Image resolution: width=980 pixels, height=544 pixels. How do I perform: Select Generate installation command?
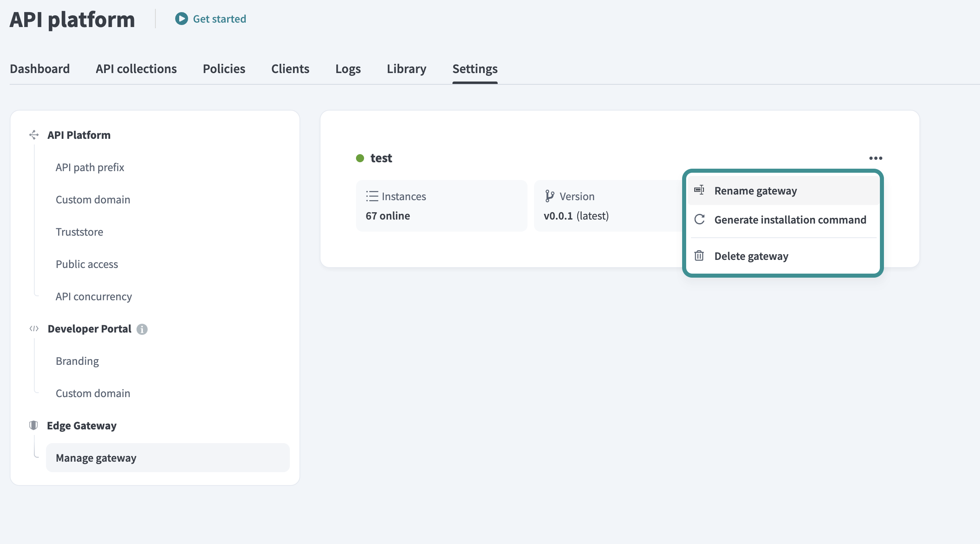(x=790, y=220)
